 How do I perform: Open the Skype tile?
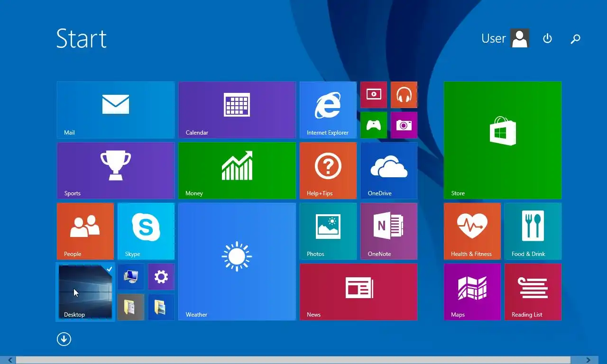pyautogui.click(x=146, y=231)
